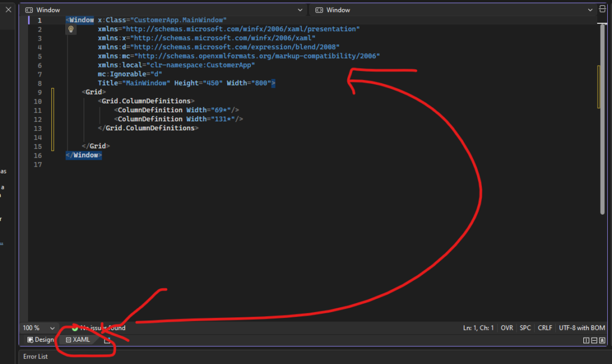Open the Error List panel
Viewport: 612px width, 364px height.
(x=35, y=356)
